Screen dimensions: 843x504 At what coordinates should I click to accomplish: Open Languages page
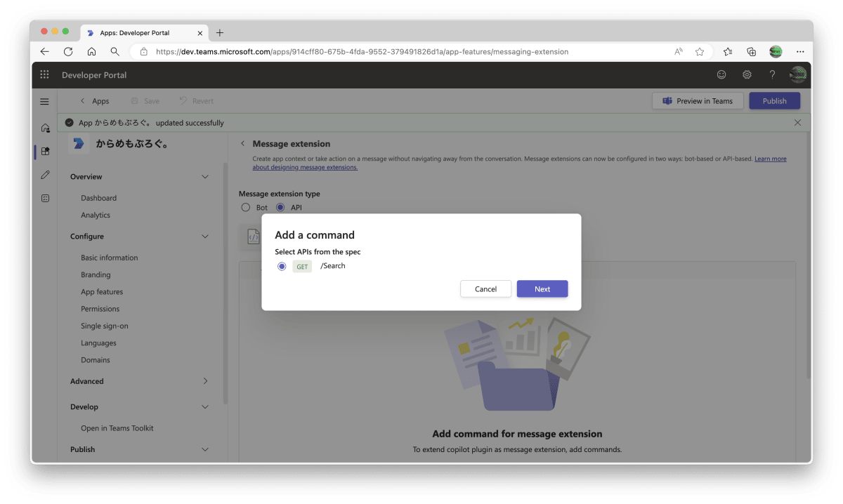(98, 343)
